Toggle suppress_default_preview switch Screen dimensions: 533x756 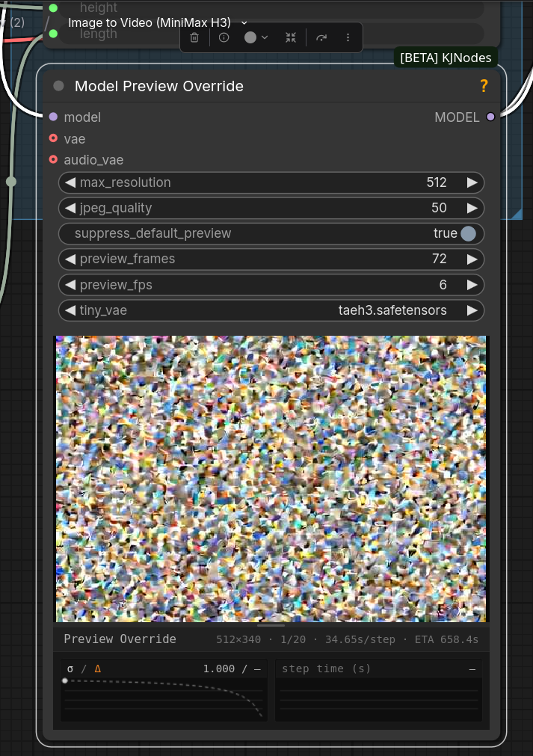[468, 233]
